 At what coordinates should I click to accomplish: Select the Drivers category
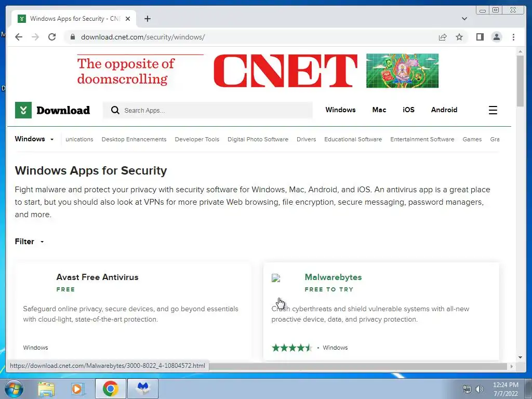306,139
